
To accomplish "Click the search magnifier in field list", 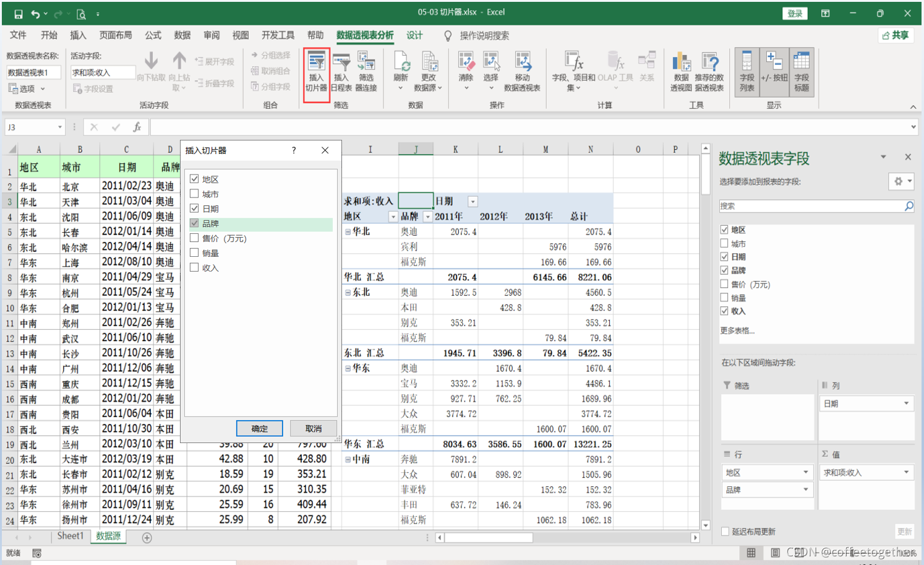I will 909,206.
